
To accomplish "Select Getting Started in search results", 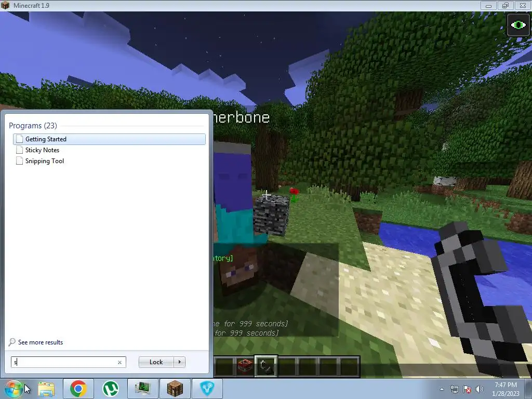I will (109, 139).
